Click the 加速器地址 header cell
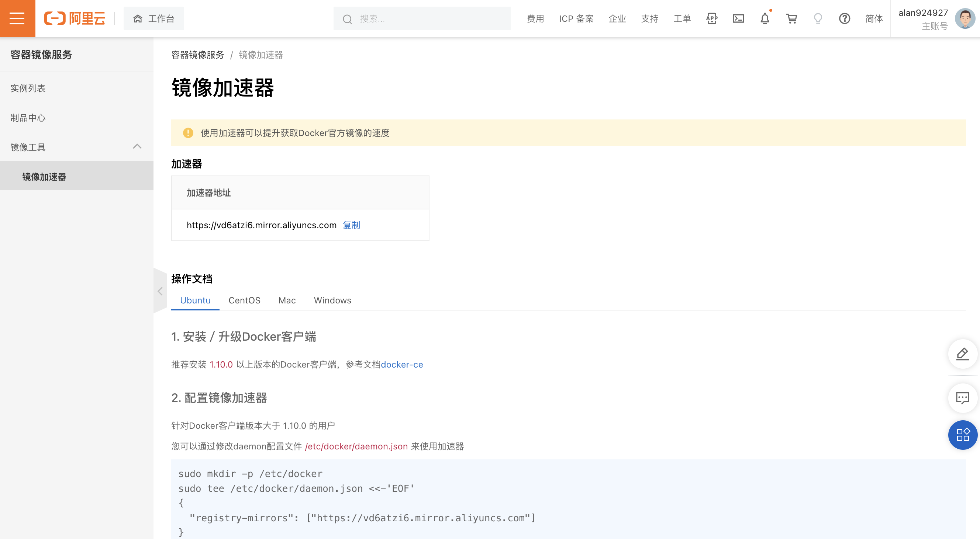The height and width of the screenshot is (539, 980). [x=300, y=193]
